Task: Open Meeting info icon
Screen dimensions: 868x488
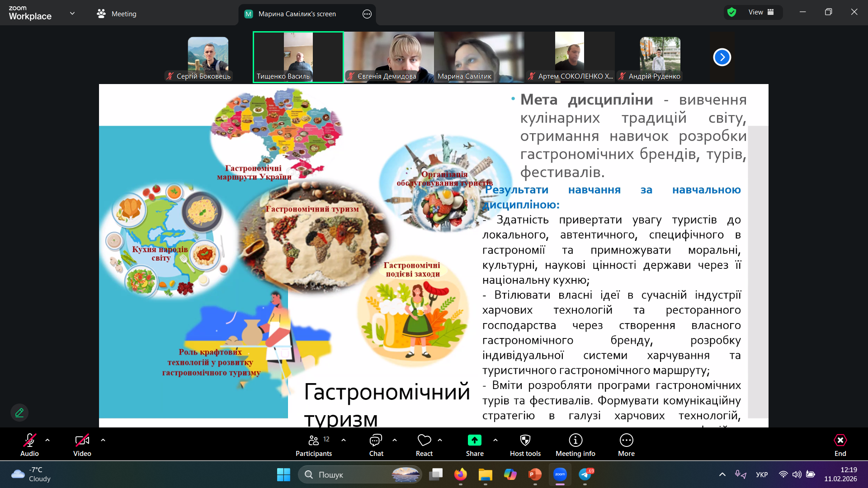Action: coord(575,441)
